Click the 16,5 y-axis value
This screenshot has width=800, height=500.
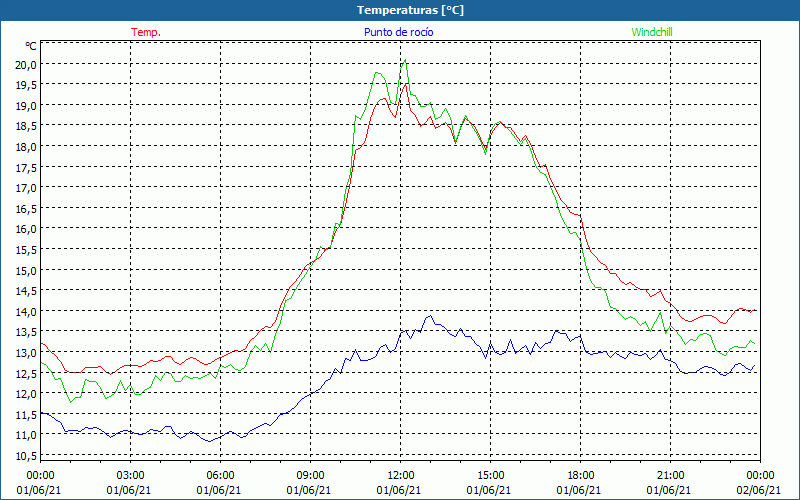click(27, 209)
